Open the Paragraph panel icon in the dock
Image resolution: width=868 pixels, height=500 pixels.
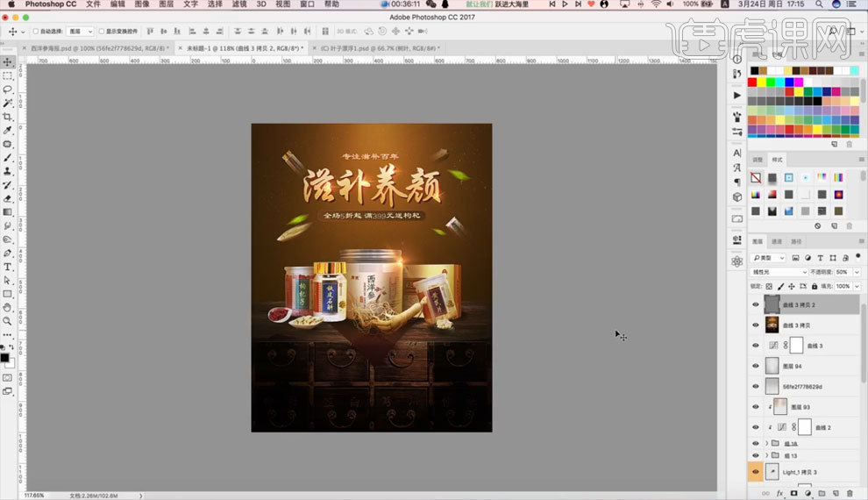736,182
